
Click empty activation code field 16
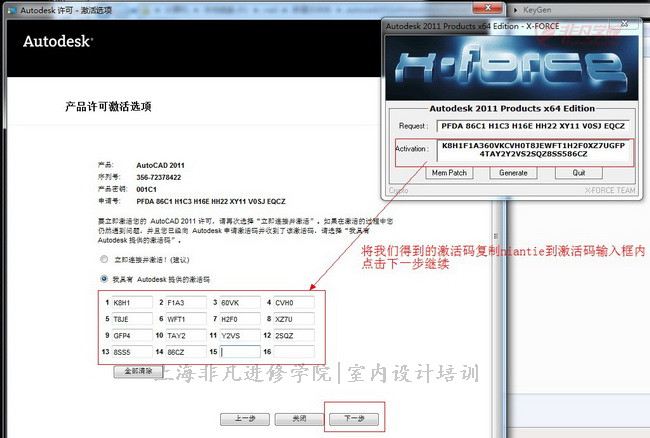tap(293, 352)
